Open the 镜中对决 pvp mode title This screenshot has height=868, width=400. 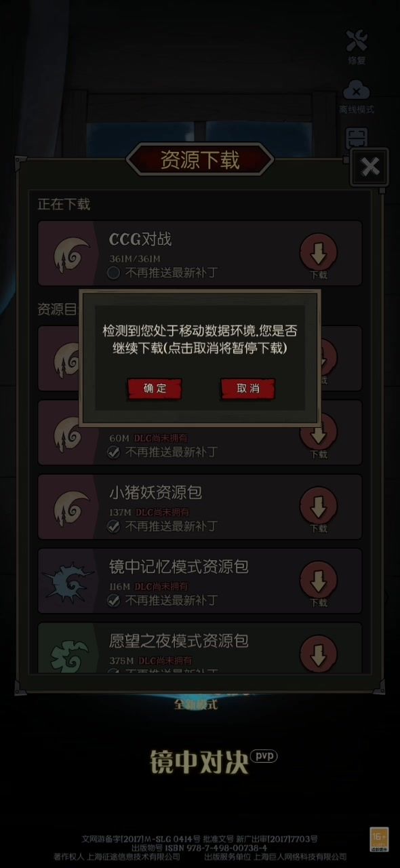point(214,761)
